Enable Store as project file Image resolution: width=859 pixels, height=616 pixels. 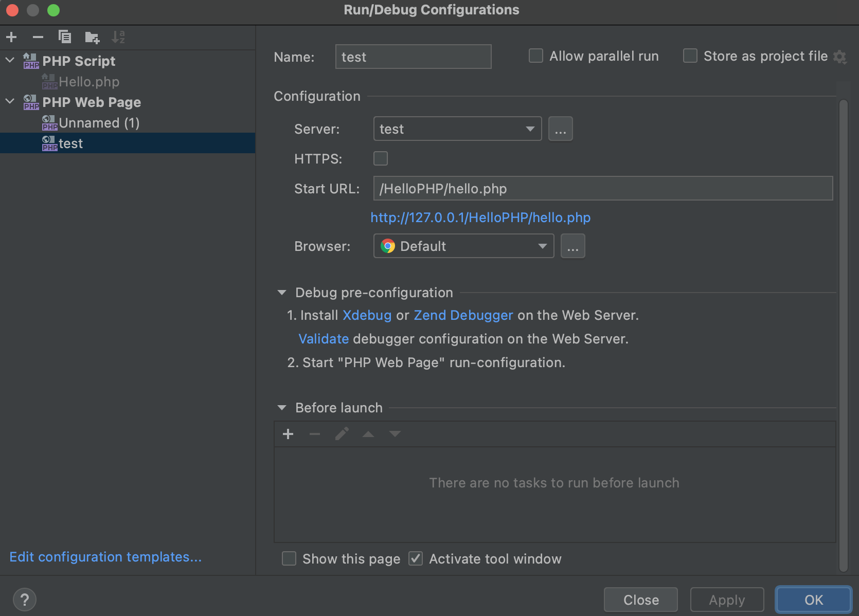tap(690, 56)
